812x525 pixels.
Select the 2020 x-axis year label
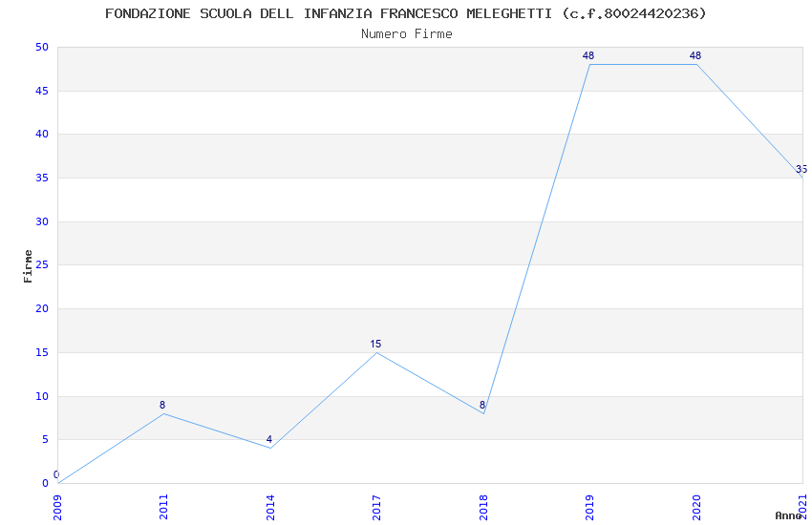click(696, 508)
